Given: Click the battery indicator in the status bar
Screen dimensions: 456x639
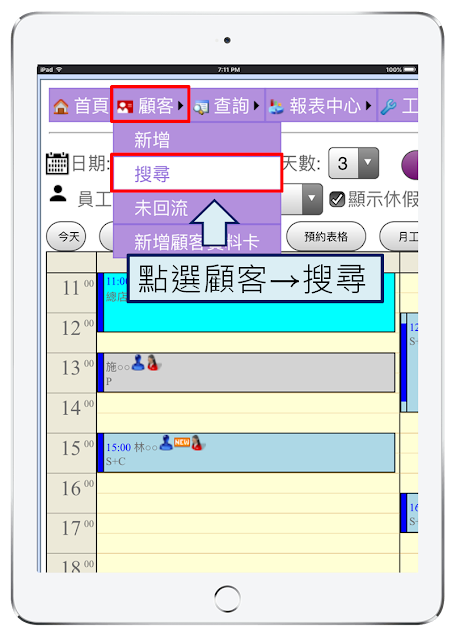Looking at the screenshot, I should pyautogui.click(x=410, y=70).
